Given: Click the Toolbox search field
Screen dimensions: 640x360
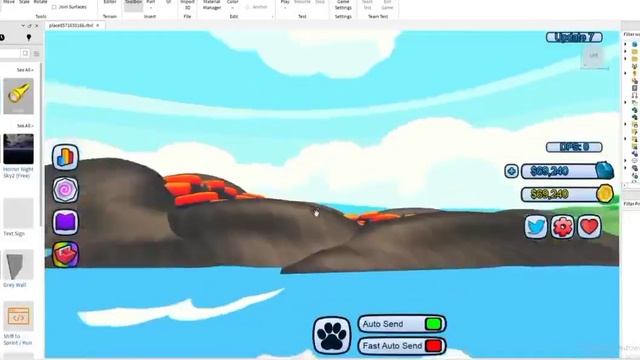Looking at the screenshot, I should click(x=10, y=53).
